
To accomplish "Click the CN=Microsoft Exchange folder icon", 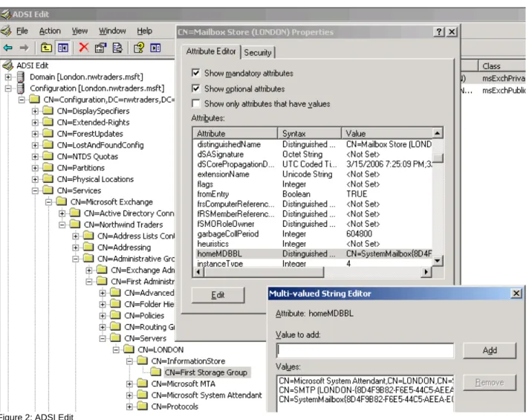I will pyautogui.click(x=62, y=201).
